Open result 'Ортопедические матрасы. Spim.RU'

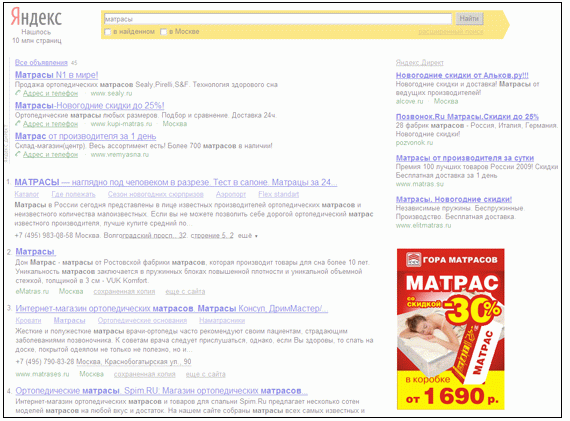click(161, 391)
